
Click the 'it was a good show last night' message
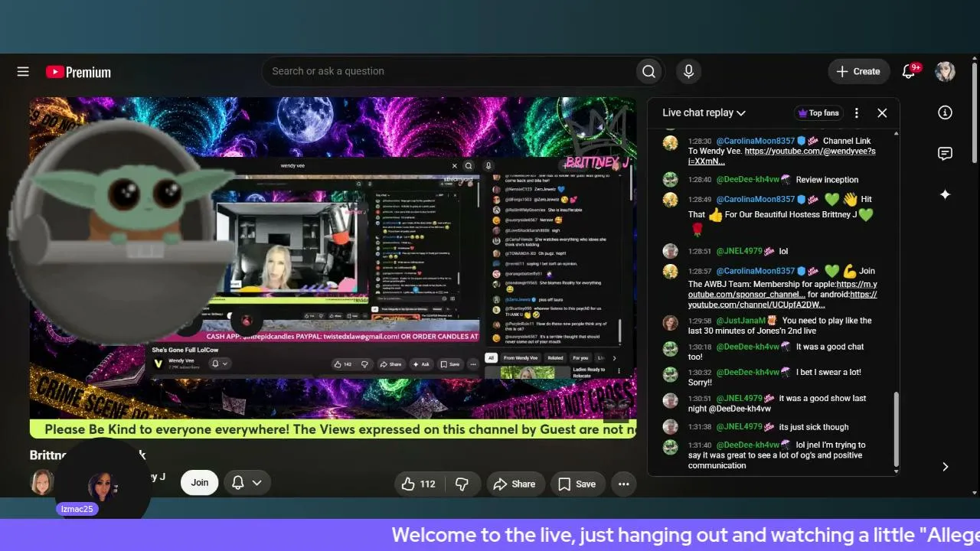777,403
